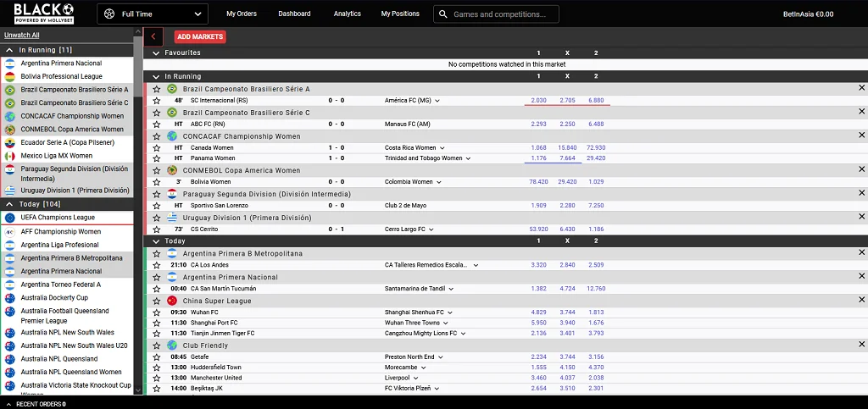The image size is (868, 409).
Task: Open My Orders page
Action: (x=242, y=14)
